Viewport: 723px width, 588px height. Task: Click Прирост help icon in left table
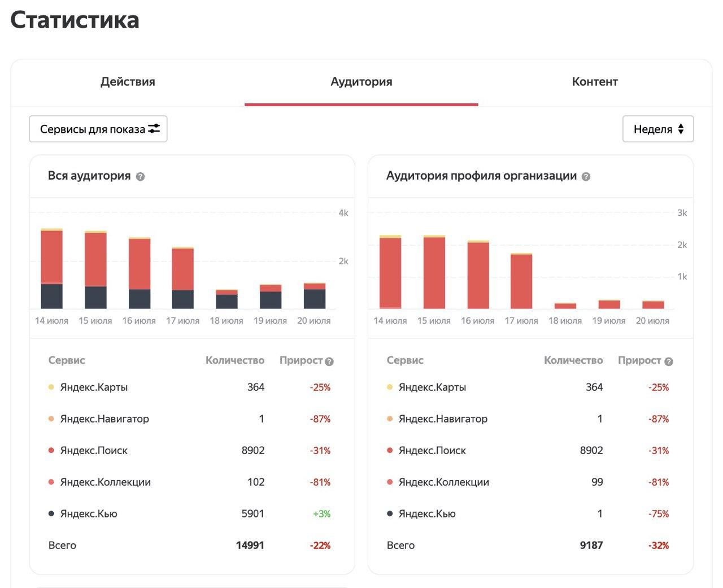click(x=329, y=361)
